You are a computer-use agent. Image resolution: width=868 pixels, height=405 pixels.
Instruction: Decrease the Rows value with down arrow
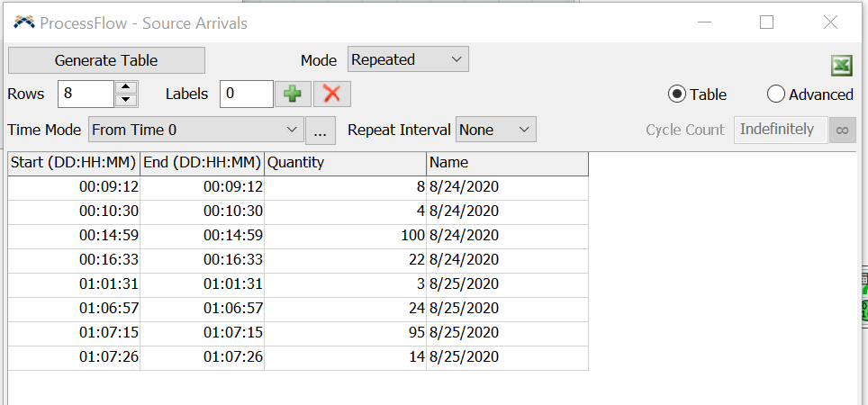(x=127, y=100)
